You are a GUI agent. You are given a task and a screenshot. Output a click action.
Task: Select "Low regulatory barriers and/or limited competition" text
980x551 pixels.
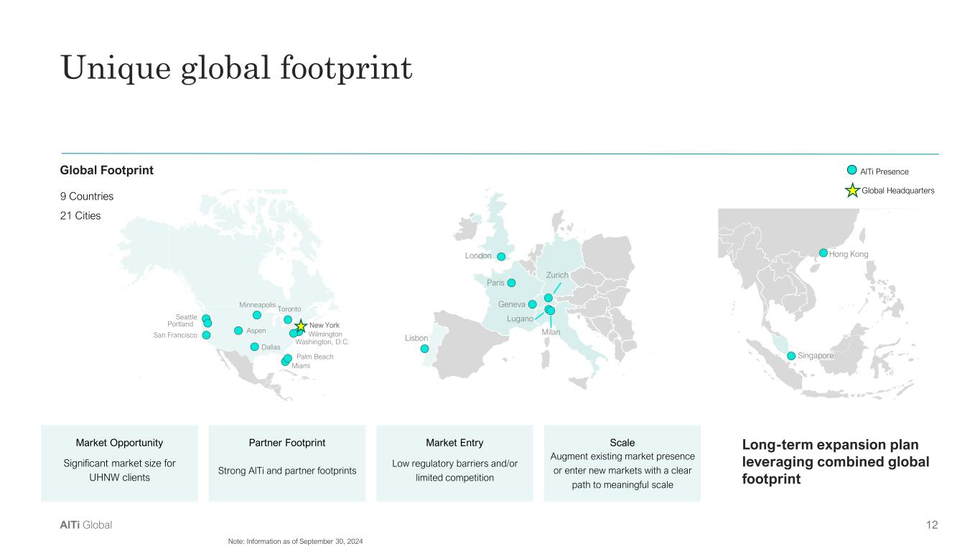point(454,471)
